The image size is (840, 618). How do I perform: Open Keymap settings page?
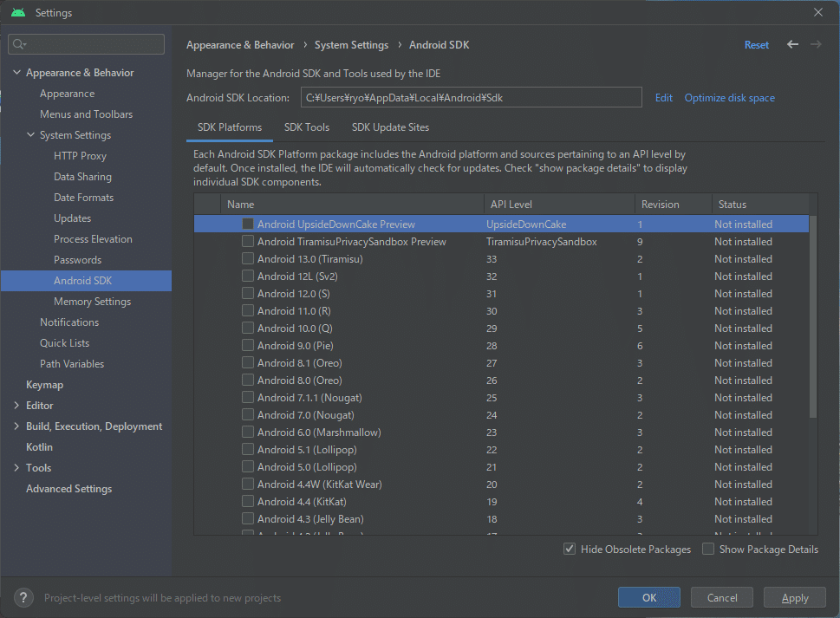pyautogui.click(x=44, y=385)
